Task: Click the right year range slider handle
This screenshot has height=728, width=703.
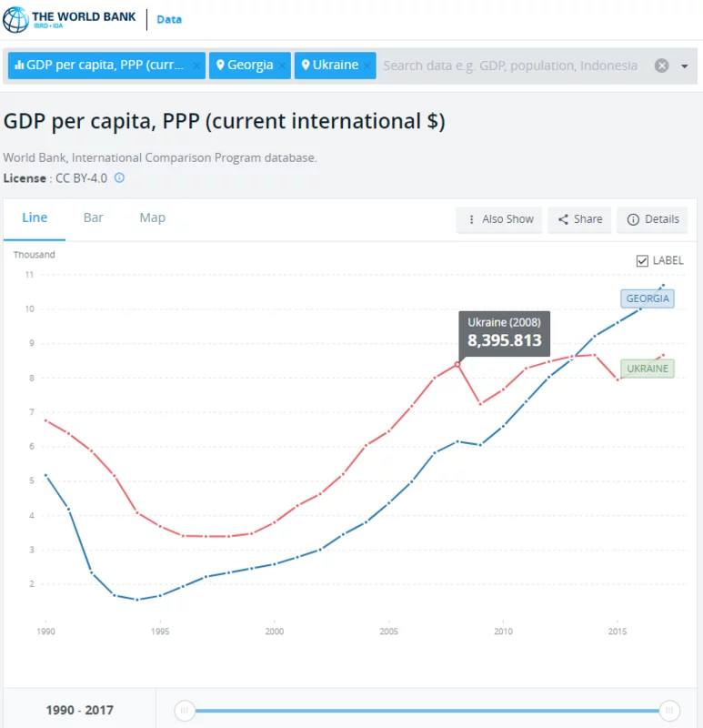Action: [669, 710]
